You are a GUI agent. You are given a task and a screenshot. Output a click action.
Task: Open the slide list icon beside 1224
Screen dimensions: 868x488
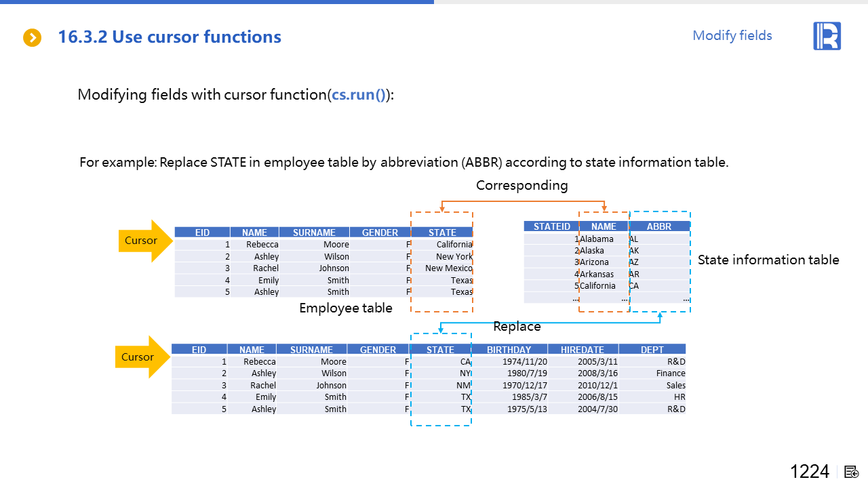(x=852, y=472)
